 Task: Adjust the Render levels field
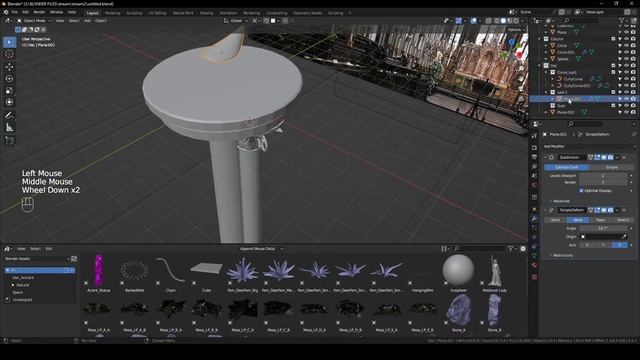pos(603,182)
